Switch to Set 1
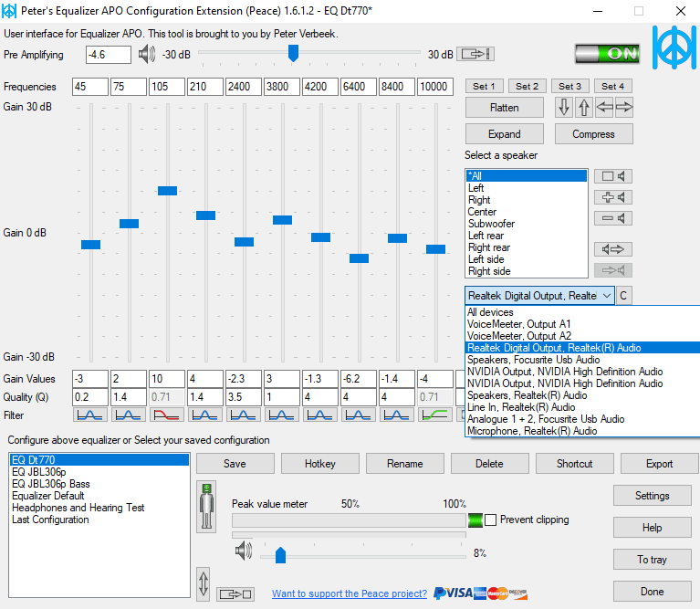Viewport: 700px width, 609px height. (484, 86)
